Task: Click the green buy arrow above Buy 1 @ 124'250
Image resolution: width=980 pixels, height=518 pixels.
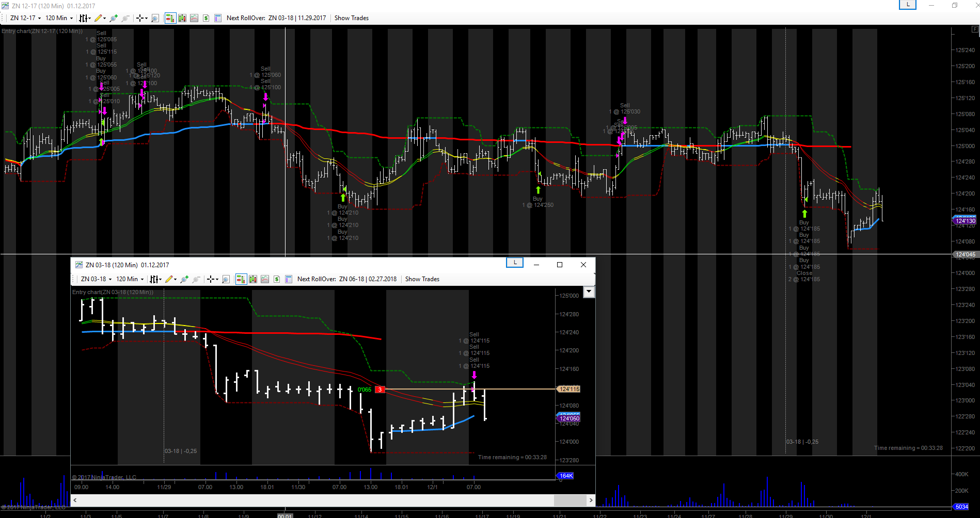Action: pyautogui.click(x=538, y=190)
